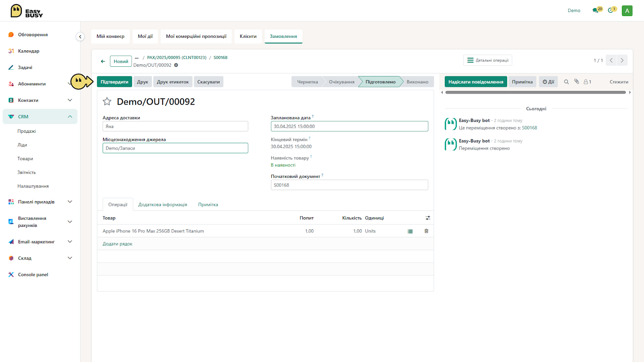Open detailed operations list icon in product row

point(410,231)
